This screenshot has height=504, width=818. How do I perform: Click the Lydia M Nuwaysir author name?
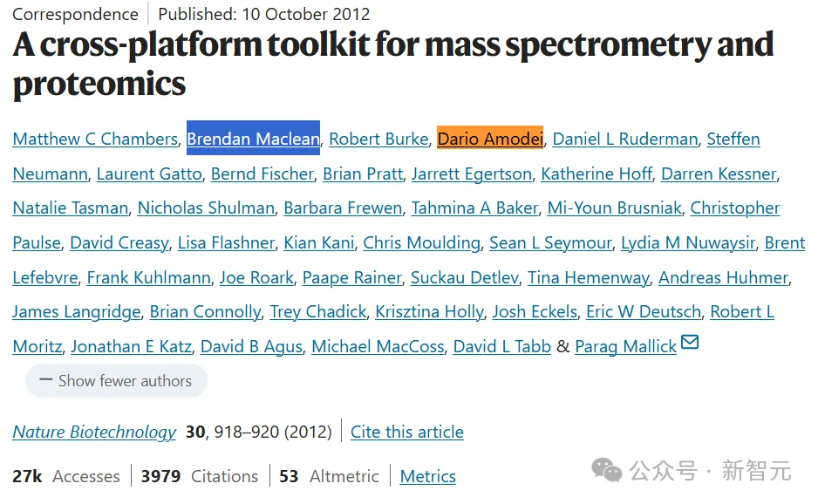[689, 242]
